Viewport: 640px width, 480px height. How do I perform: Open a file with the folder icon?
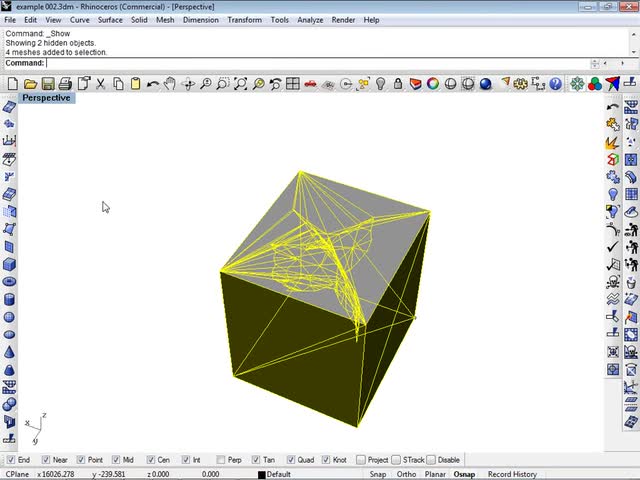[30, 84]
